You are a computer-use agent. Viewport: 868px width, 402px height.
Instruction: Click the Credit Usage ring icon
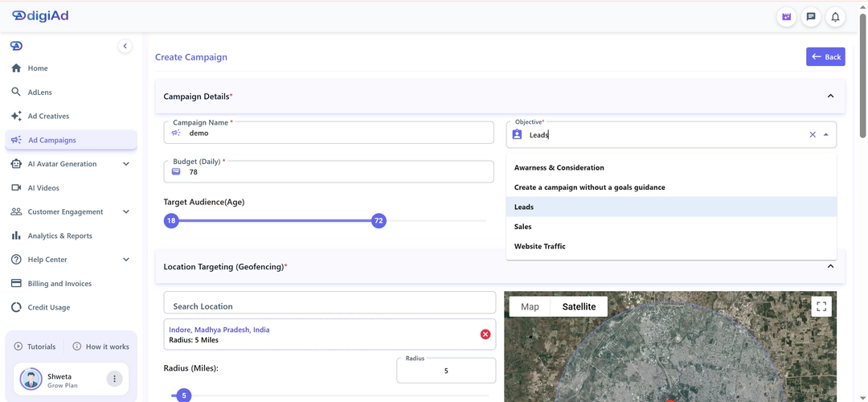[x=16, y=307]
